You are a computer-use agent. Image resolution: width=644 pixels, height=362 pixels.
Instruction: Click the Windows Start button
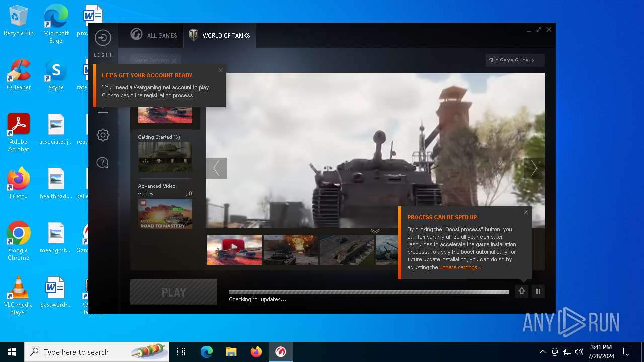point(12,352)
